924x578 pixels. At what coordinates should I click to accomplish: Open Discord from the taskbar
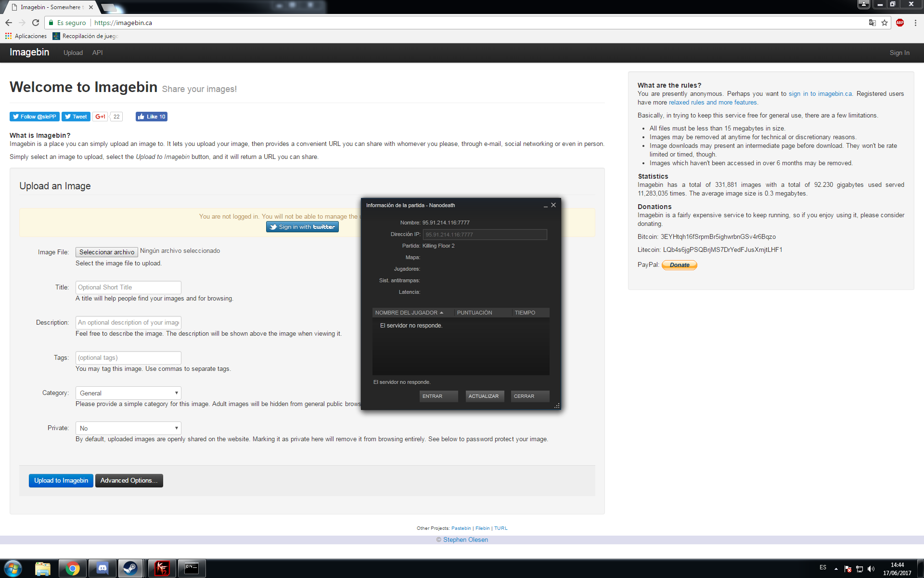pos(103,568)
